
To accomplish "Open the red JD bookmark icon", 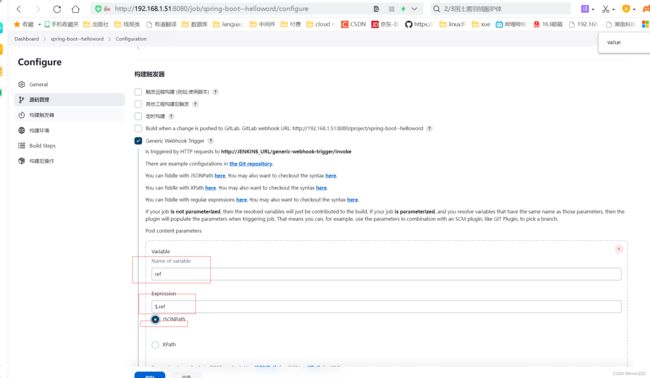I will [x=375, y=24].
